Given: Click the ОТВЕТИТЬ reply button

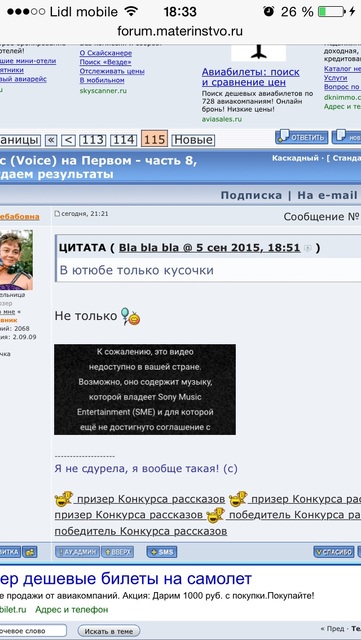Looking at the screenshot, I should [x=302, y=138].
